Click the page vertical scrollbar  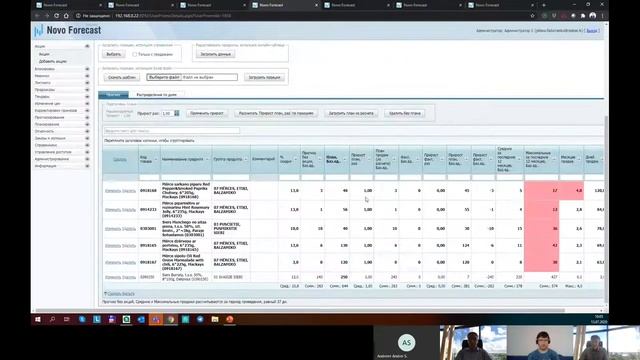tap(606, 208)
